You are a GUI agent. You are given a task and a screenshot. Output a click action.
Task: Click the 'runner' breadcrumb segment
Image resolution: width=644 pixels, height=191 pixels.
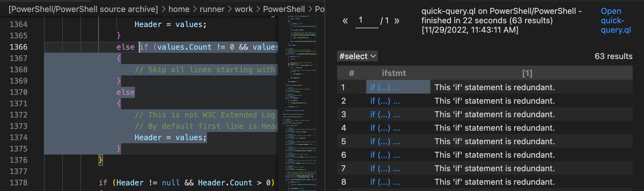212,9
